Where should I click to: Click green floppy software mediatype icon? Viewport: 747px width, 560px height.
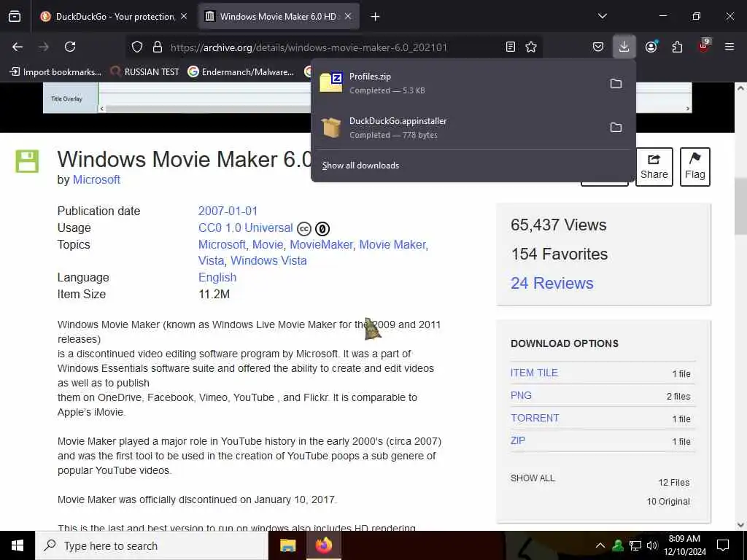pos(27,161)
